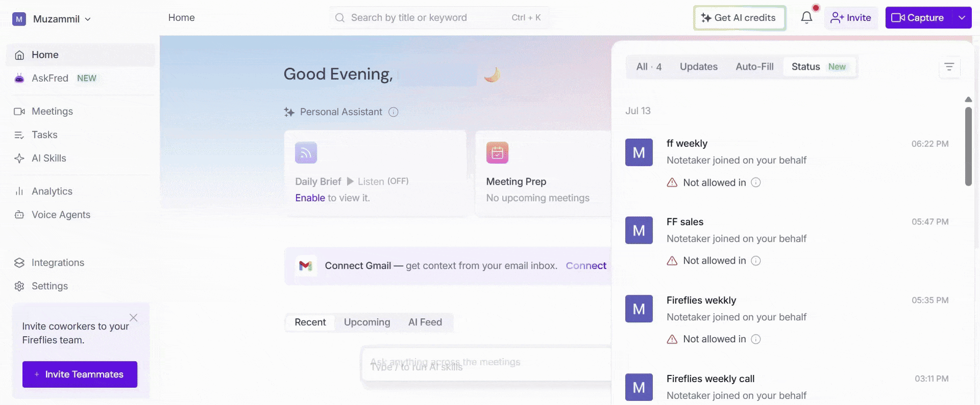980x405 pixels.
Task: Select the Upcoming meetings tab
Action: click(x=367, y=322)
